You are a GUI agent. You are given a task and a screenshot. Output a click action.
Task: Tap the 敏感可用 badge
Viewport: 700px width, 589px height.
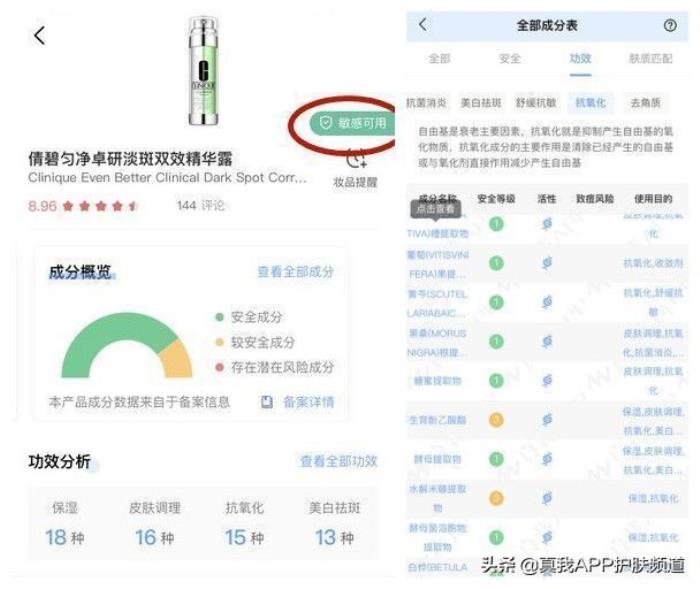coord(350,123)
